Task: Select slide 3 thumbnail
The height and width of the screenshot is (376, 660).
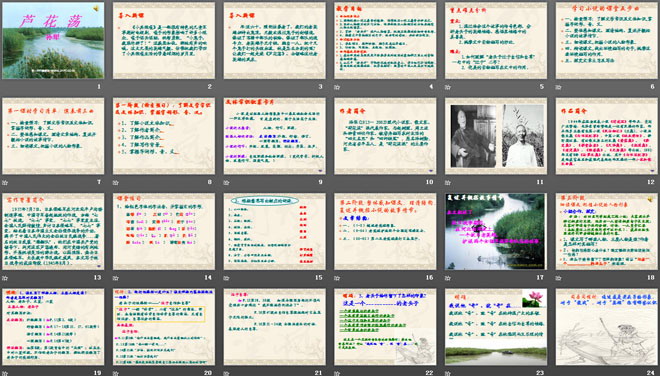Action: 275,40
